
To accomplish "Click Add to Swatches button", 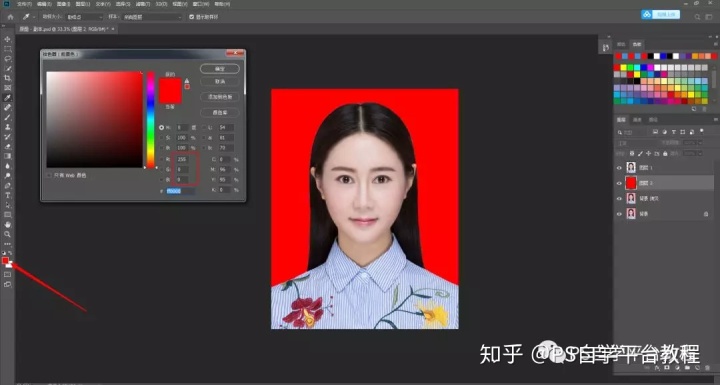I will (x=220, y=97).
